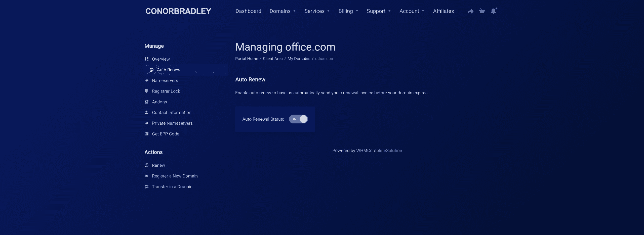Click the share arrow icon in header
644x235 pixels.
470,11
